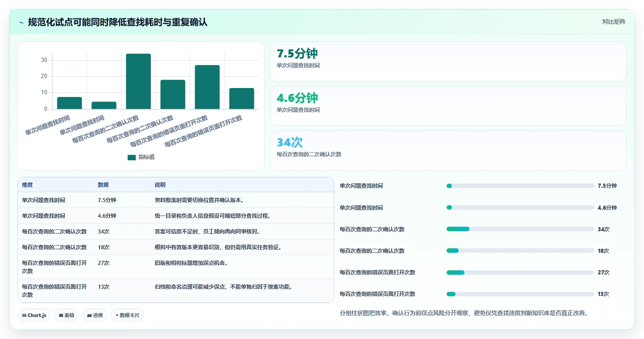The height and width of the screenshot is (339, 644).
Task: Click the large 7.5分钟 card value
Action: [297, 54]
